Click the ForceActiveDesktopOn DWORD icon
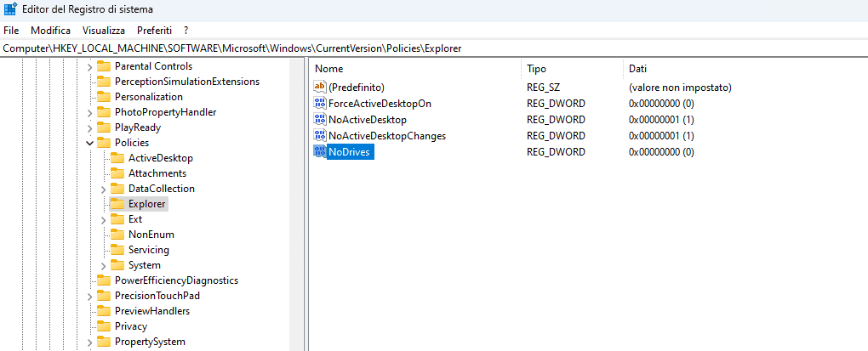868x351 pixels. 320,104
